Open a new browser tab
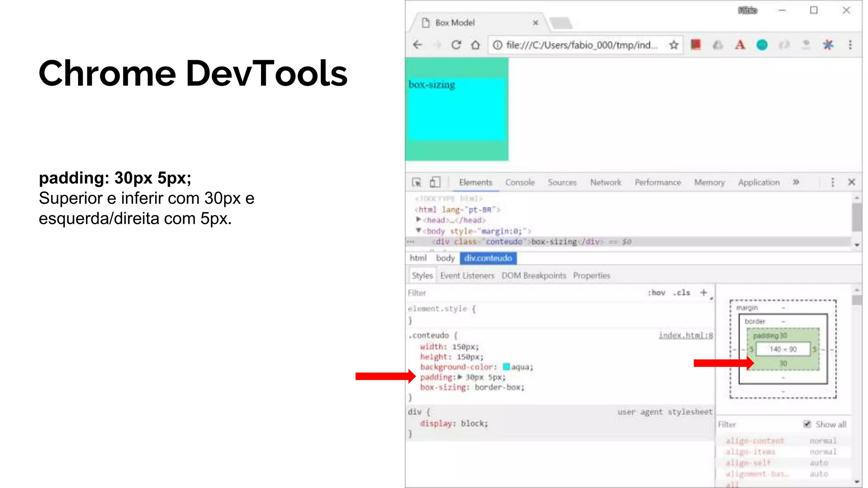 click(561, 23)
